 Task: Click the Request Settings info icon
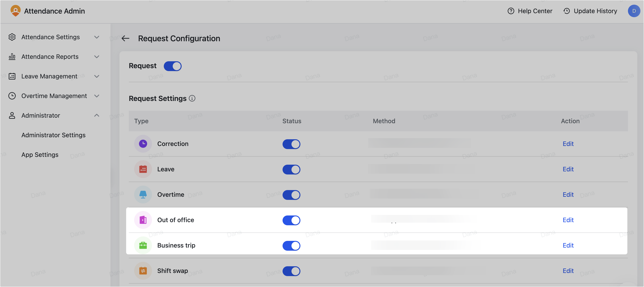pos(192,98)
